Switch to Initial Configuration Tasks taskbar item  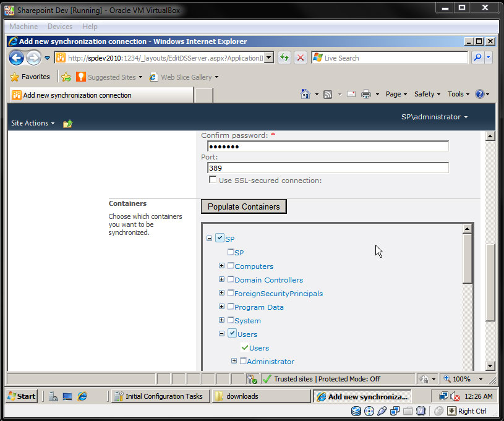click(x=160, y=396)
